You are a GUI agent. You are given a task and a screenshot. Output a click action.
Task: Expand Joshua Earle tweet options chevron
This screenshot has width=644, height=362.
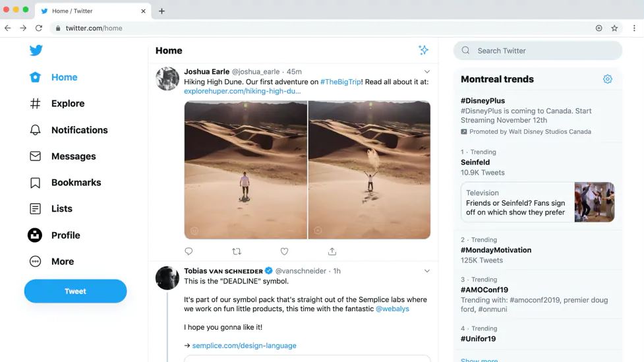pyautogui.click(x=426, y=72)
